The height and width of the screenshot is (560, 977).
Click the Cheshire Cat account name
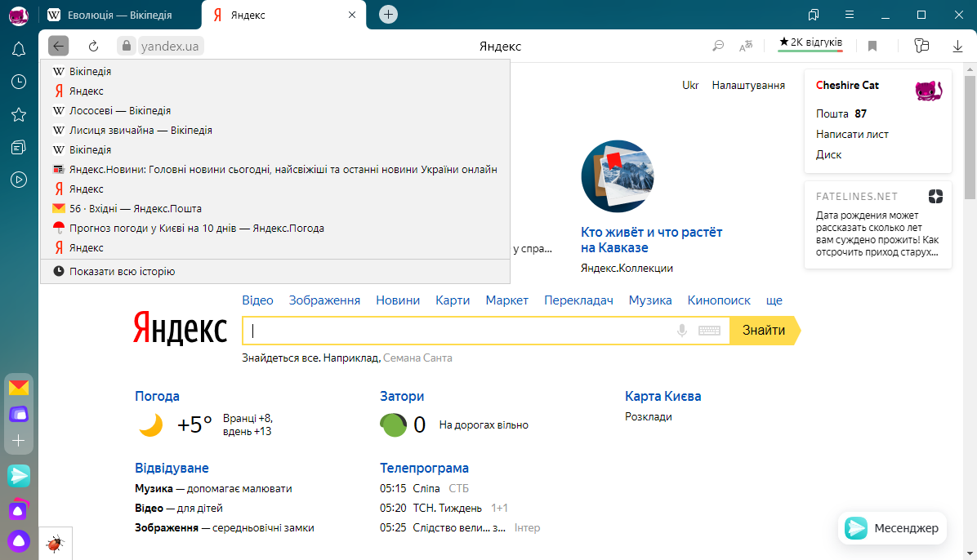click(847, 86)
